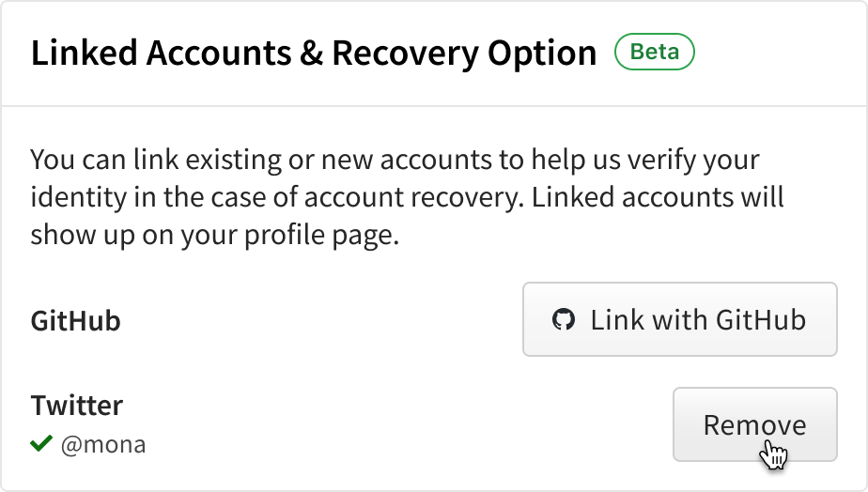Click the word "Remove" on the button
Viewport: 868px width, 492px height.
click(754, 424)
